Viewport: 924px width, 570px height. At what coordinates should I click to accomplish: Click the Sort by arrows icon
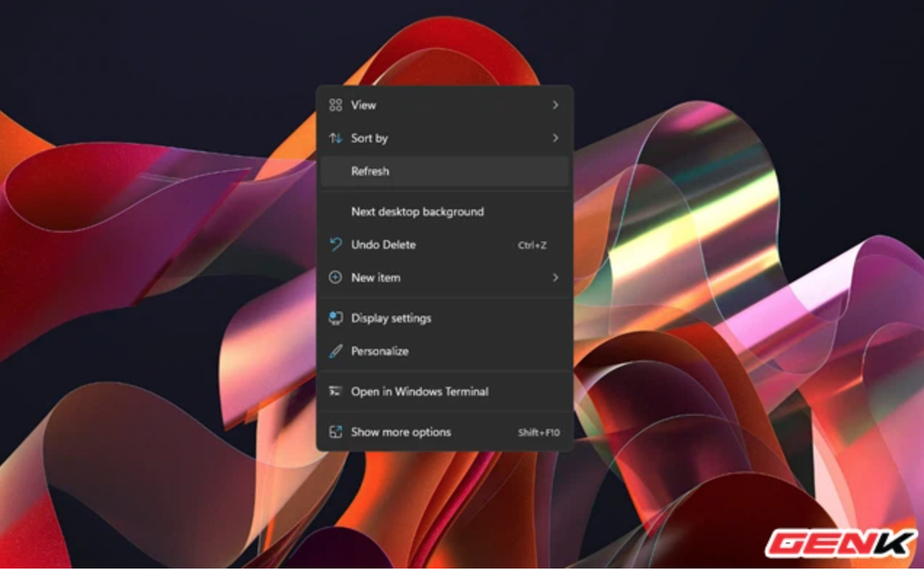click(x=335, y=138)
